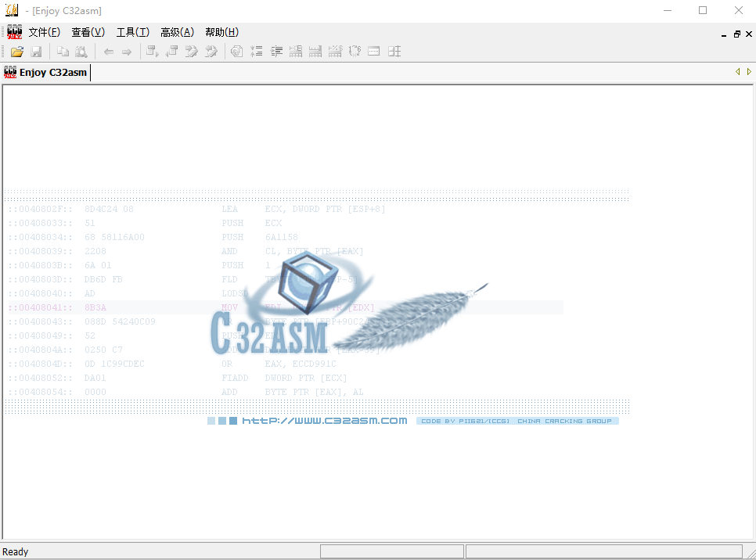Navigate forward with the right arrow icon
The image size is (756, 560).
[x=127, y=51]
